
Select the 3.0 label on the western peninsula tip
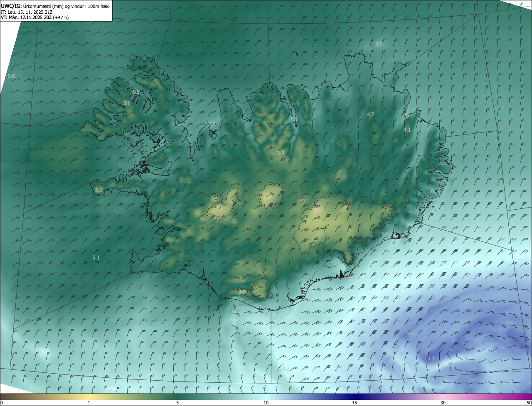coord(99,190)
